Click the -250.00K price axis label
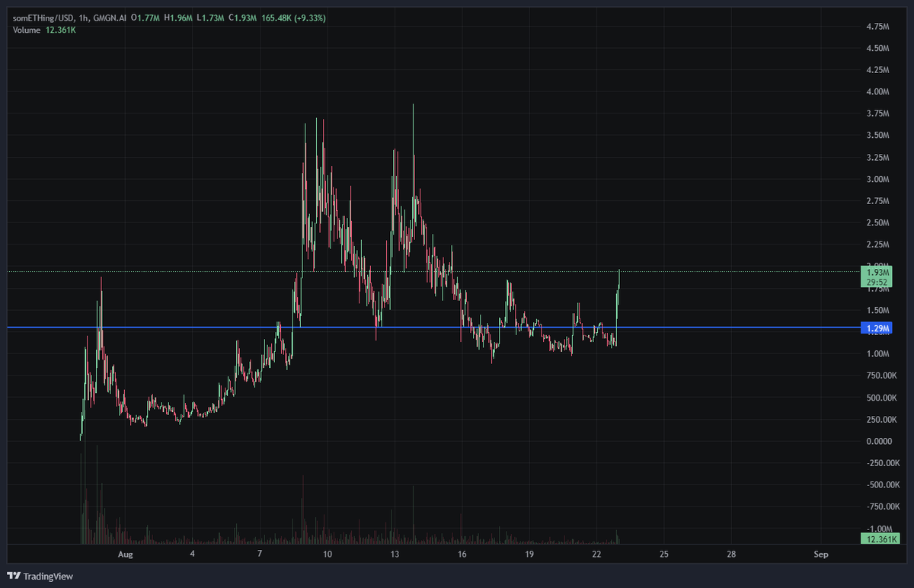Viewport: 914px width, 588px height. pos(884,463)
